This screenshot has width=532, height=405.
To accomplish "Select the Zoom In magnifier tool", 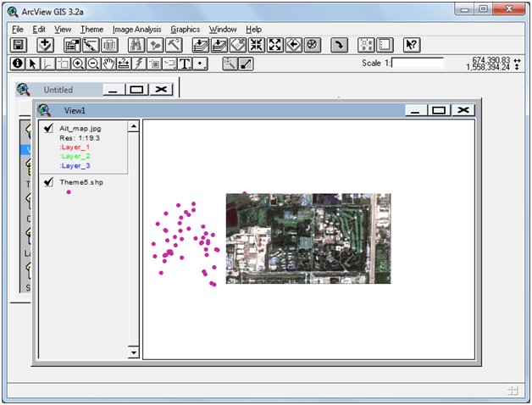I will click(x=78, y=64).
